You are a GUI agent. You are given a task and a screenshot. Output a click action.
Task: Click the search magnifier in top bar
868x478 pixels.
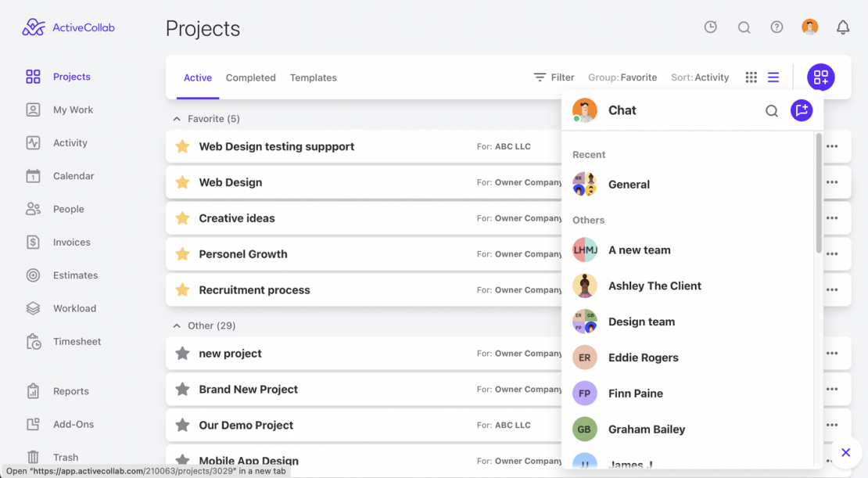pos(744,27)
